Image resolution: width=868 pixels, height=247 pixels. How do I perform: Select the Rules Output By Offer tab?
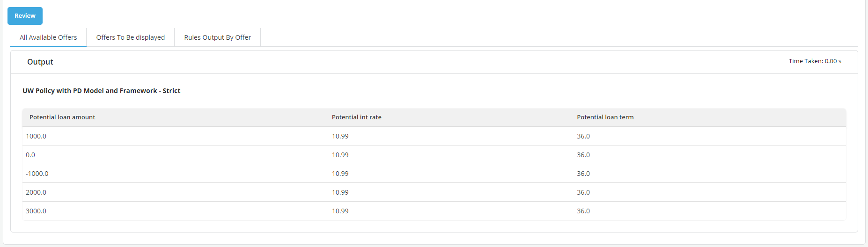click(x=217, y=37)
